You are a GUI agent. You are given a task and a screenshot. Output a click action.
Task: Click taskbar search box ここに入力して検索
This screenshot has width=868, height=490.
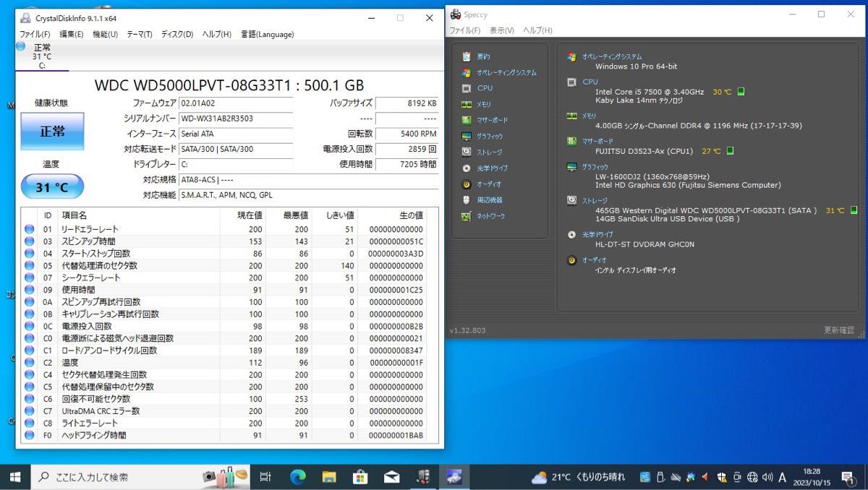tap(141, 477)
